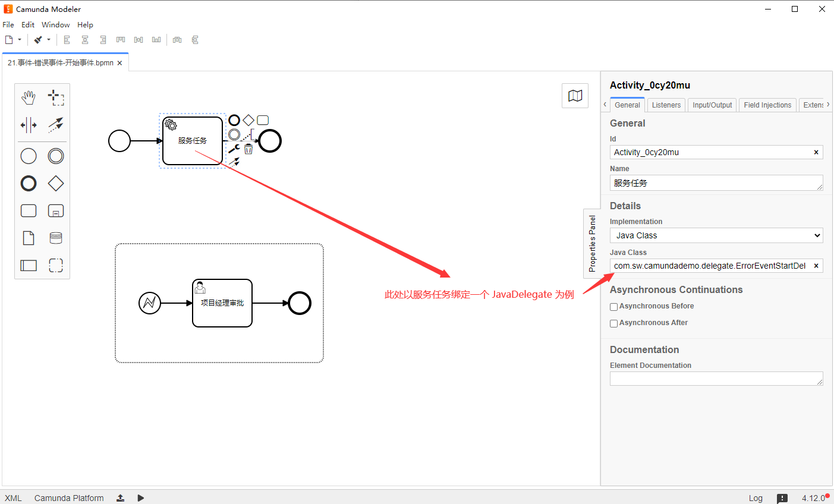Select the 项目经理审批 user task
Image resolution: width=834 pixels, height=504 pixels.
222,303
